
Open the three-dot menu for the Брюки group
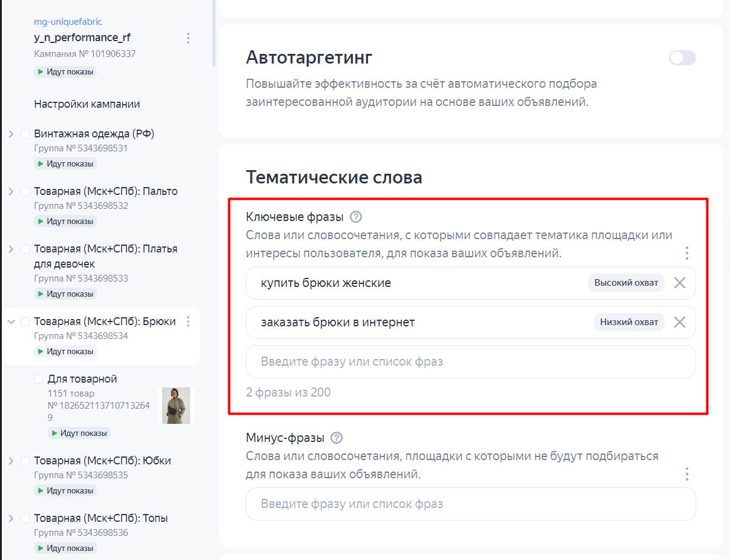pos(188,321)
